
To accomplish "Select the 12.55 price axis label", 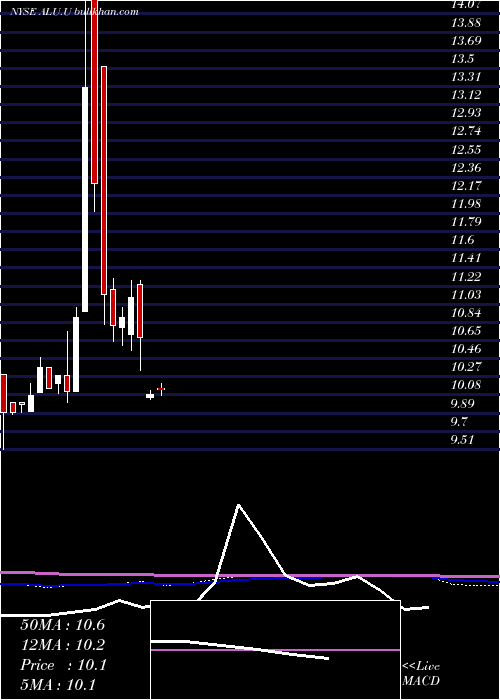I will (x=466, y=150).
